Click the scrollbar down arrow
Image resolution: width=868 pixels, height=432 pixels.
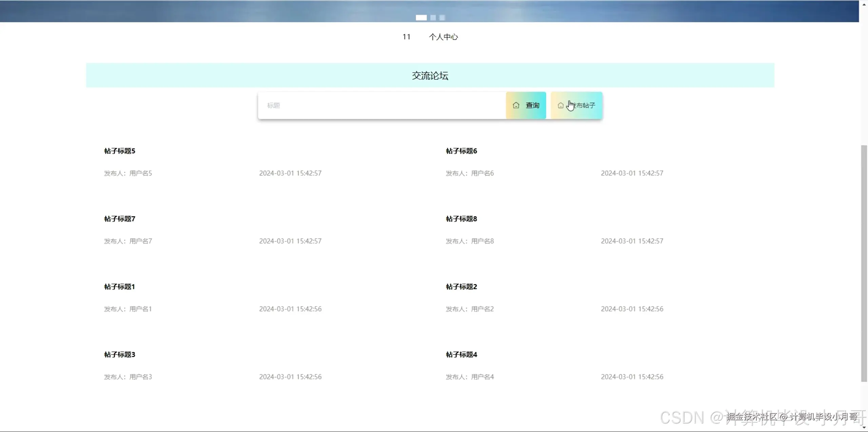pos(864,428)
